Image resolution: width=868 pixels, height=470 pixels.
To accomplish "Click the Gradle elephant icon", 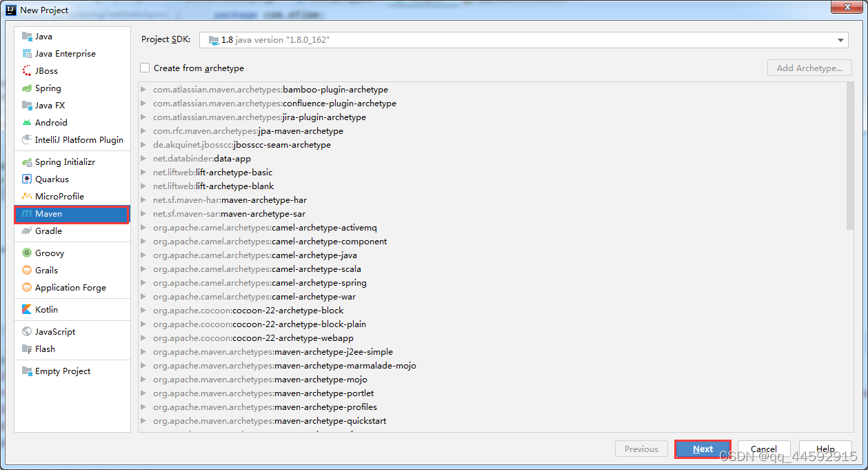I will coord(27,231).
